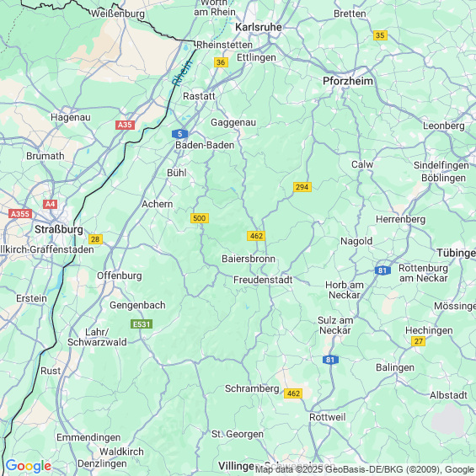
Task: Click the red A355 highway shield
Action: pyautogui.click(x=20, y=214)
